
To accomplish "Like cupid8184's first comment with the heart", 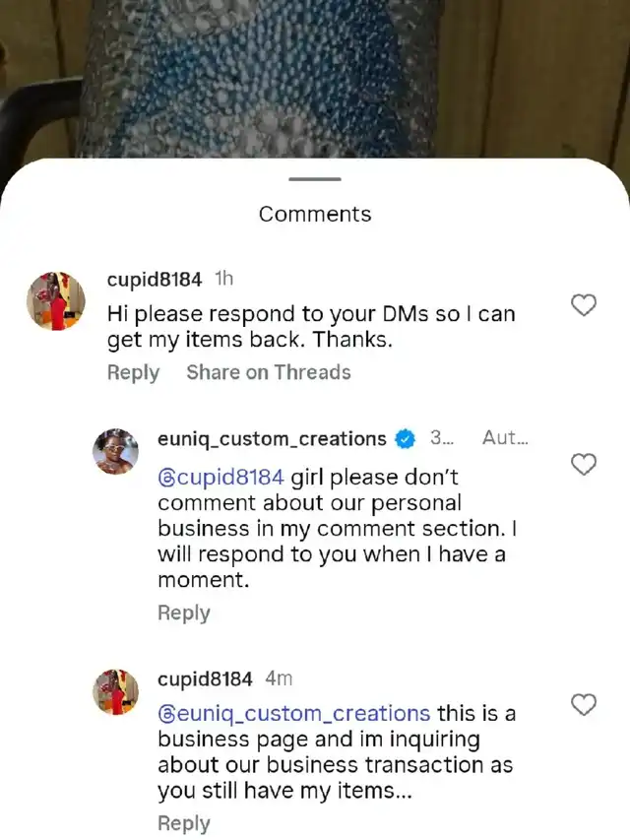I will pos(585,306).
